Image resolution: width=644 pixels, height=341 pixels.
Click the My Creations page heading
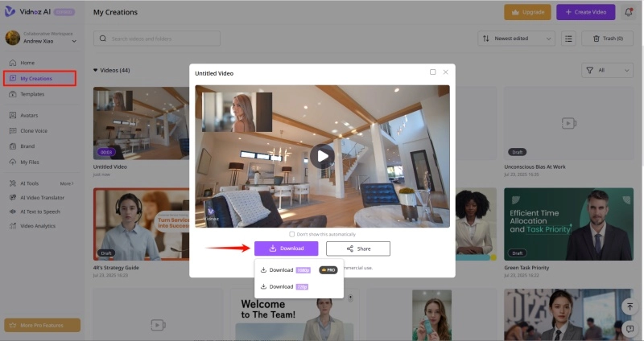115,12
